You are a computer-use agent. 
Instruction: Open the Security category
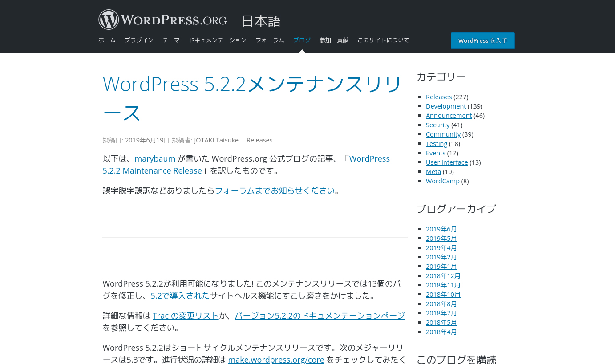[438, 125]
